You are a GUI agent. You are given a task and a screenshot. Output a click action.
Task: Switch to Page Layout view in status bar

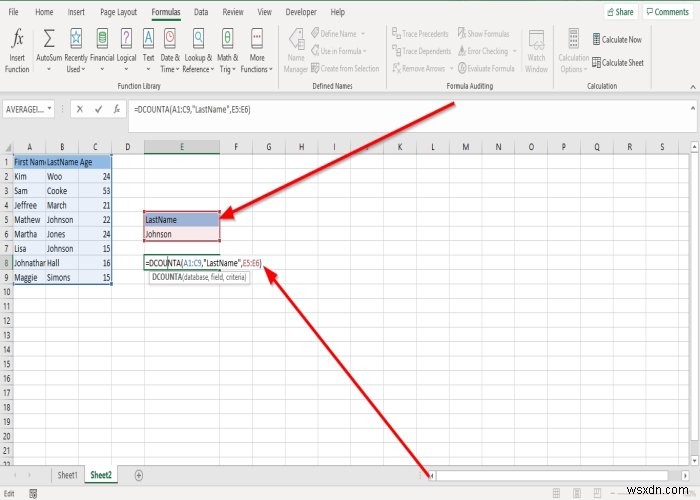coord(577,493)
